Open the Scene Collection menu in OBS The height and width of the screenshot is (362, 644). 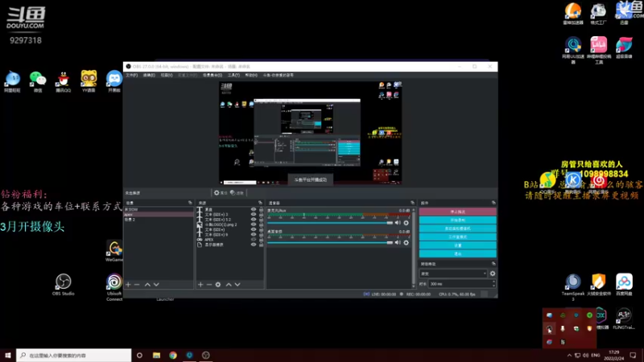213,75
